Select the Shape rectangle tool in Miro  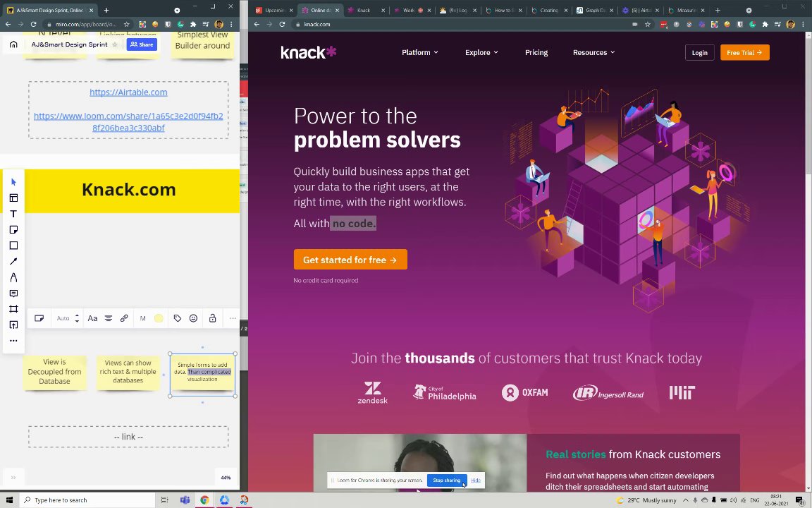tap(13, 246)
